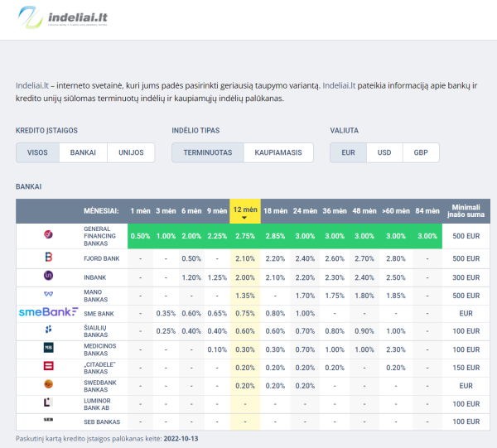Open Luminor Bank AB name link

click(x=97, y=404)
